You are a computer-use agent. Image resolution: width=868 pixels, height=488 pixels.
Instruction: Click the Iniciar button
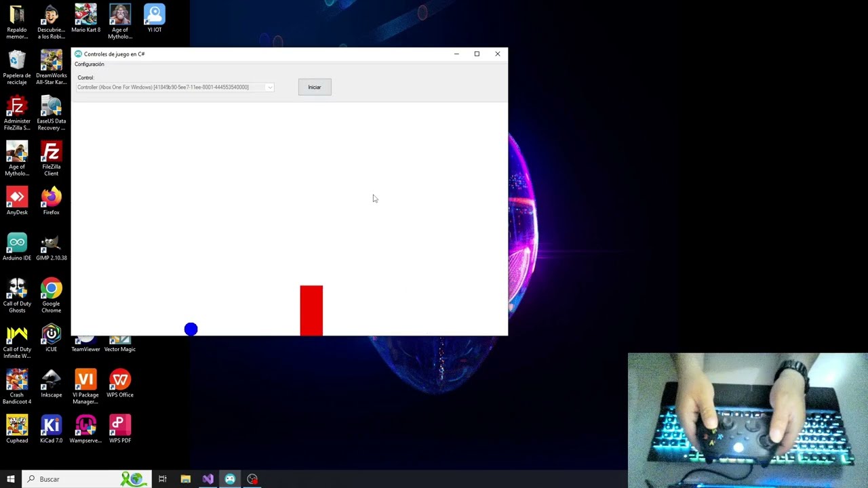pyautogui.click(x=315, y=87)
